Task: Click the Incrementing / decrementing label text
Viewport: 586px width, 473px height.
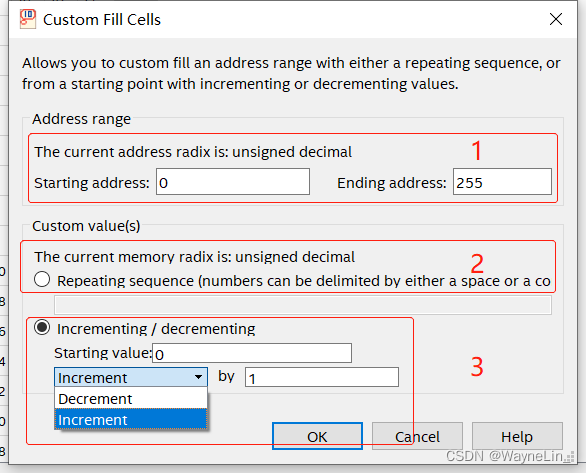Action: 156,329
